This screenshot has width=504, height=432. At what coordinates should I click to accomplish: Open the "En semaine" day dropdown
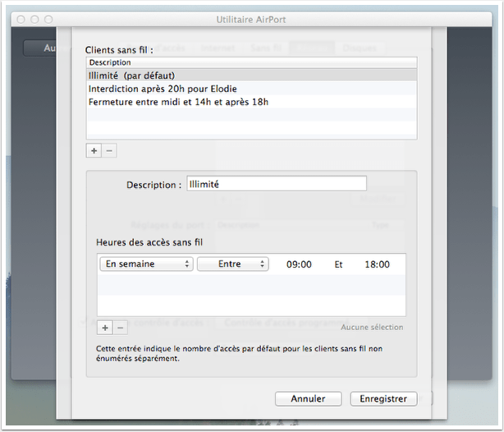pos(146,264)
